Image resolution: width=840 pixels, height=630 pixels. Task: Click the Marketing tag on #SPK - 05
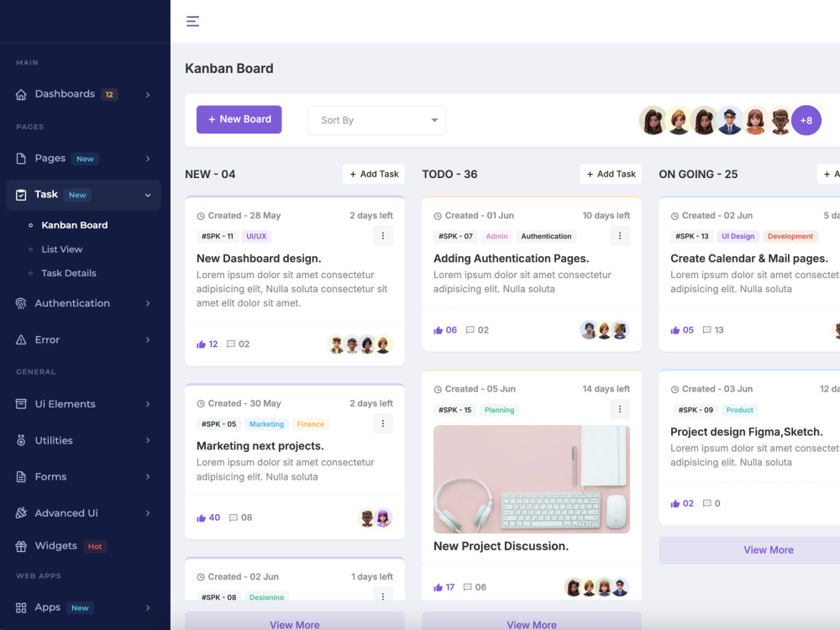pos(266,423)
